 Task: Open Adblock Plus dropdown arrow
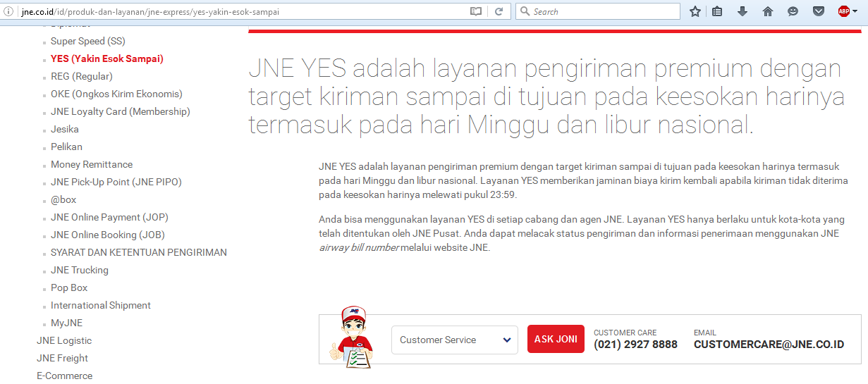point(856,11)
